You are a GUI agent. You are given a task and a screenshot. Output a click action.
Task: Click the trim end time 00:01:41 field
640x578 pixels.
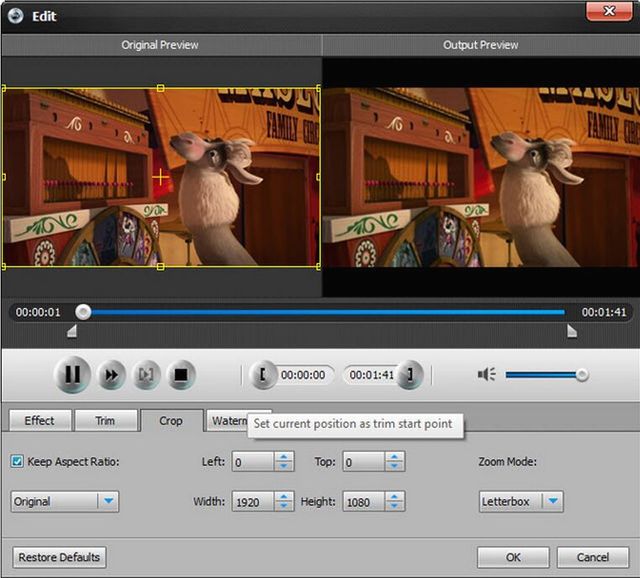pyautogui.click(x=371, y=375)
